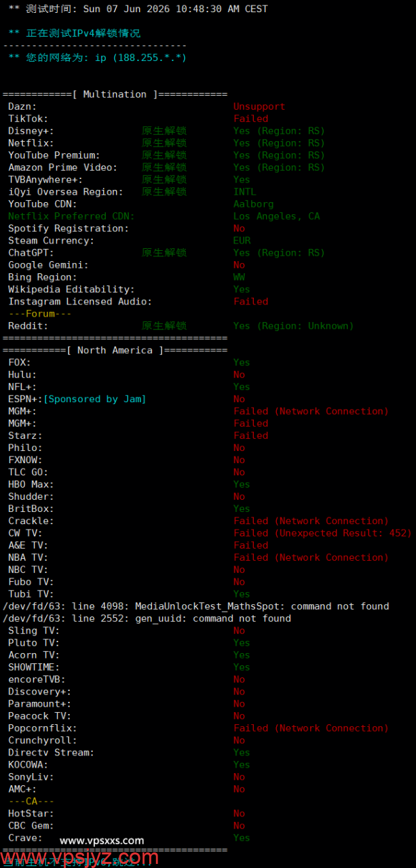
Task: Select the Hulu label
Action: point(22,375)
